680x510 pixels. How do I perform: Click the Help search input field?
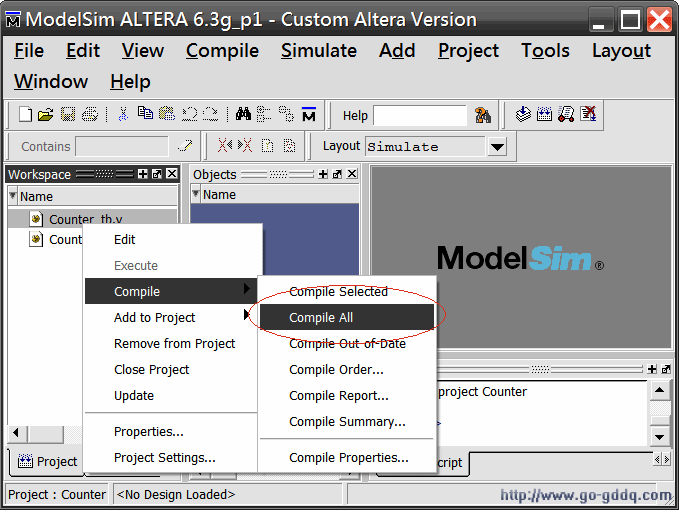point(420,115)
